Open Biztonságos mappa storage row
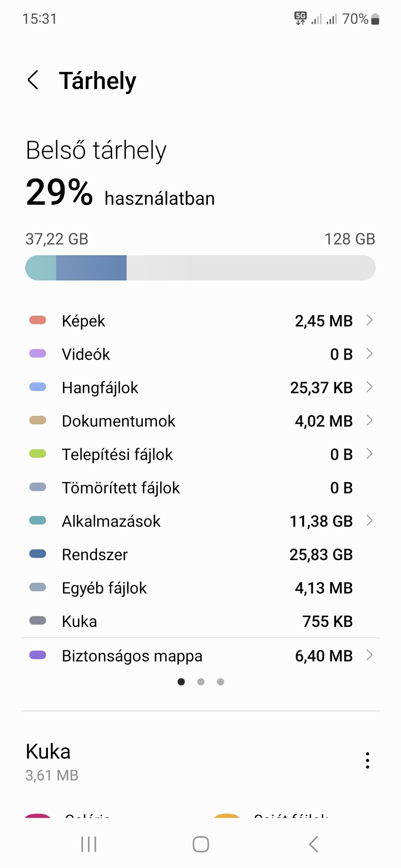 [x=200, y=655]
